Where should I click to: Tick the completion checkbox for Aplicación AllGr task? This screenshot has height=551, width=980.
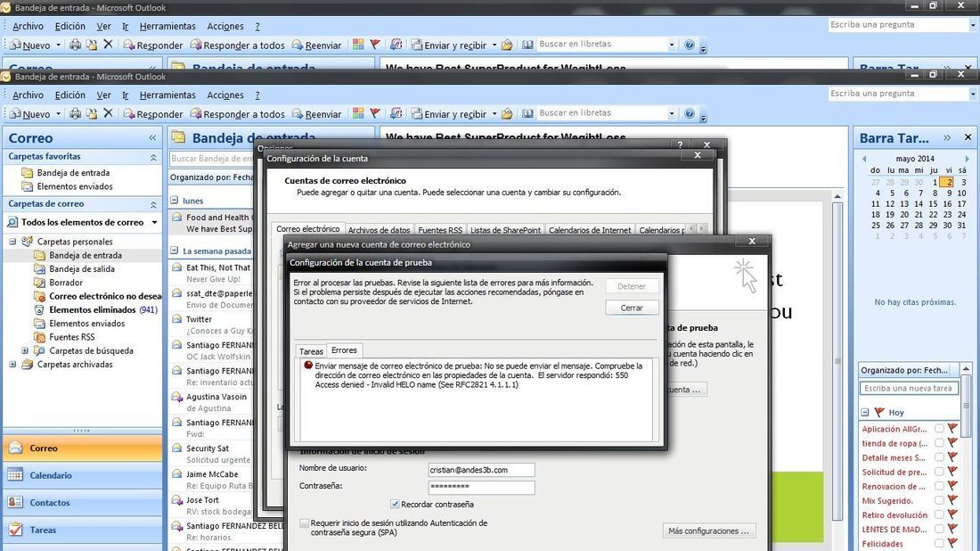pyautogui.click(x=939, y=429)
